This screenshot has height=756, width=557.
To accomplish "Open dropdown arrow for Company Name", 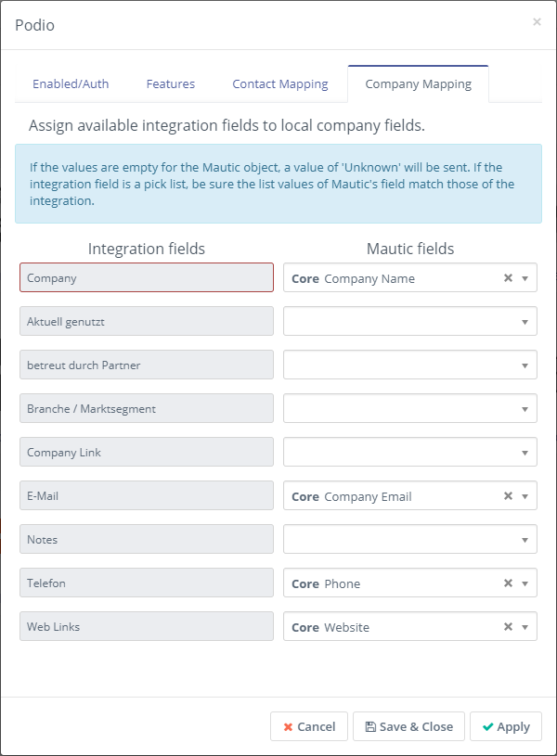I will point(525,278).
